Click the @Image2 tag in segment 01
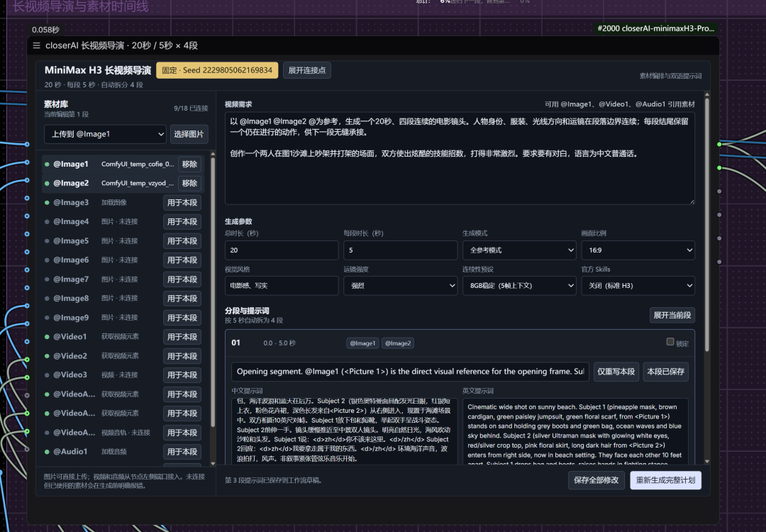This screenshot has height=532, width=766. point(398,343)
